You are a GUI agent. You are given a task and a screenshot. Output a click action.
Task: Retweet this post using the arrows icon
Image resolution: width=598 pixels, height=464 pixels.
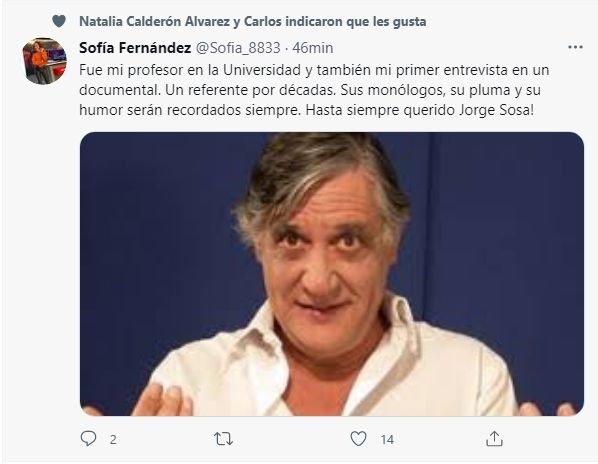tap(223, 439)
